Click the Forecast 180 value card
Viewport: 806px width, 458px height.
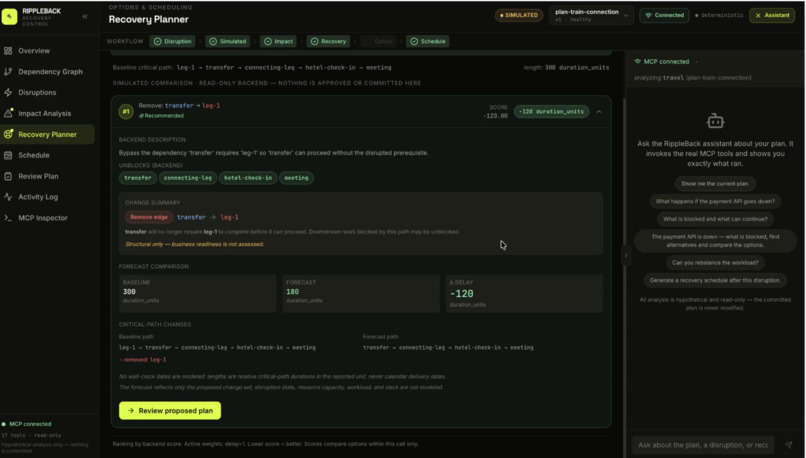(361, 294)
